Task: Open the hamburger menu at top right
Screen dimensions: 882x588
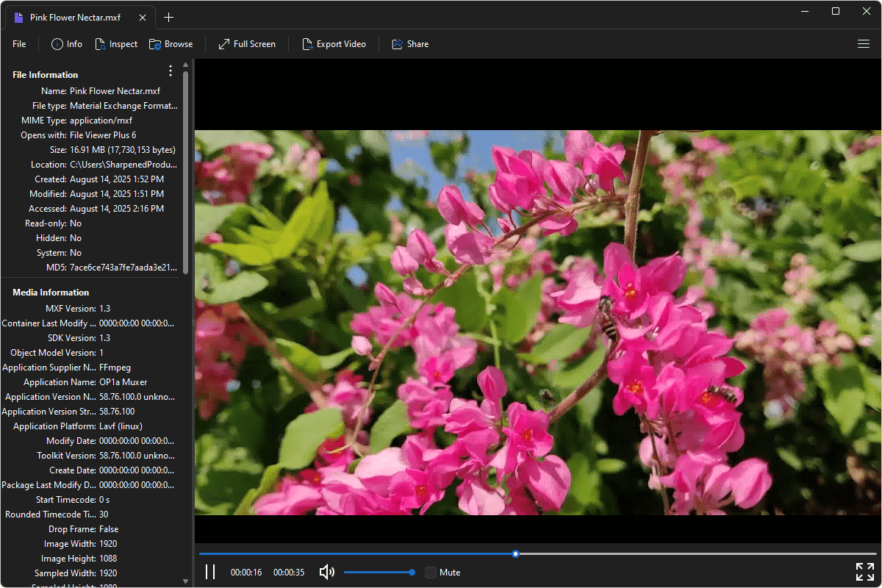Action: pyautogui.click(x=864, y=44)
